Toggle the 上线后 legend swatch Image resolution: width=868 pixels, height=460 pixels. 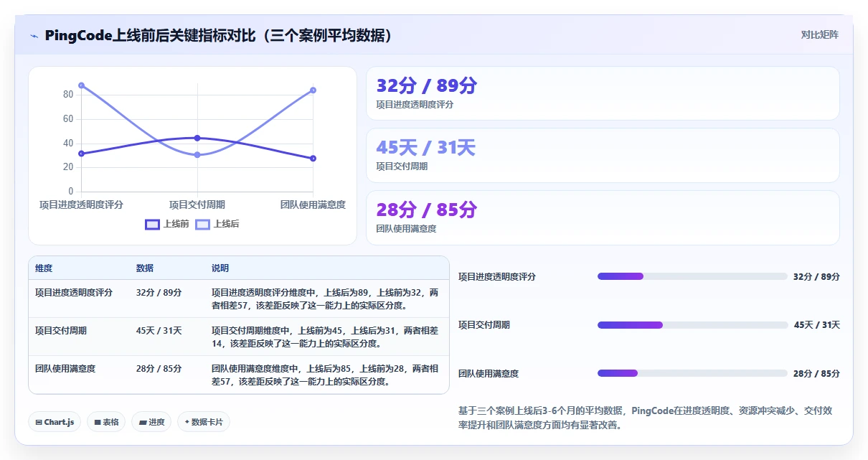tap(203, 224)
